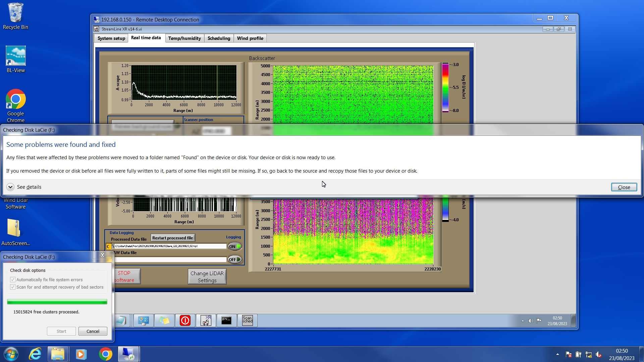Click the volume icon in remote tray
The width and height of the screenshot is (644, 362).
[x=531, y=320]
